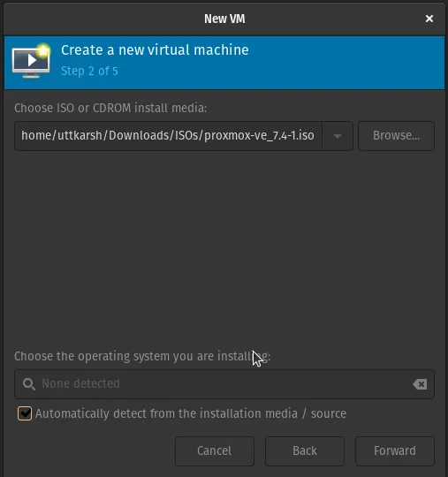Clear the OS field with the backspace icon
The image size is (448, 477).
(420, 384)
